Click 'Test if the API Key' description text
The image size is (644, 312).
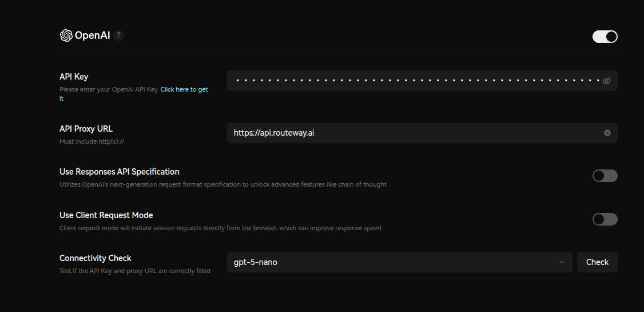tap(135, 271)
